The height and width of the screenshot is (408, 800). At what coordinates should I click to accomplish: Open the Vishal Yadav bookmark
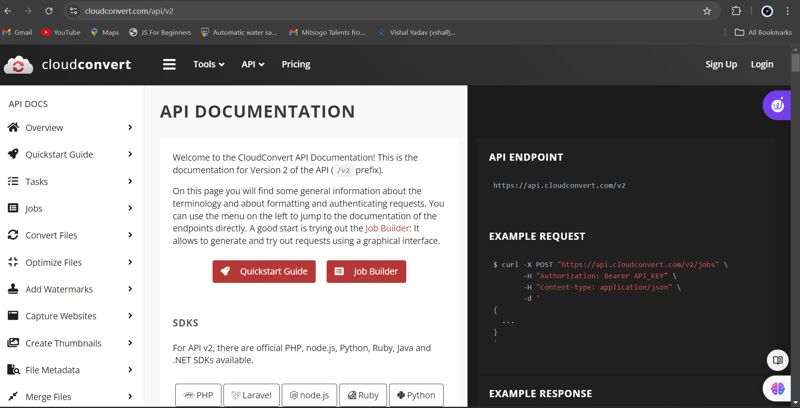tap(417, 32)
